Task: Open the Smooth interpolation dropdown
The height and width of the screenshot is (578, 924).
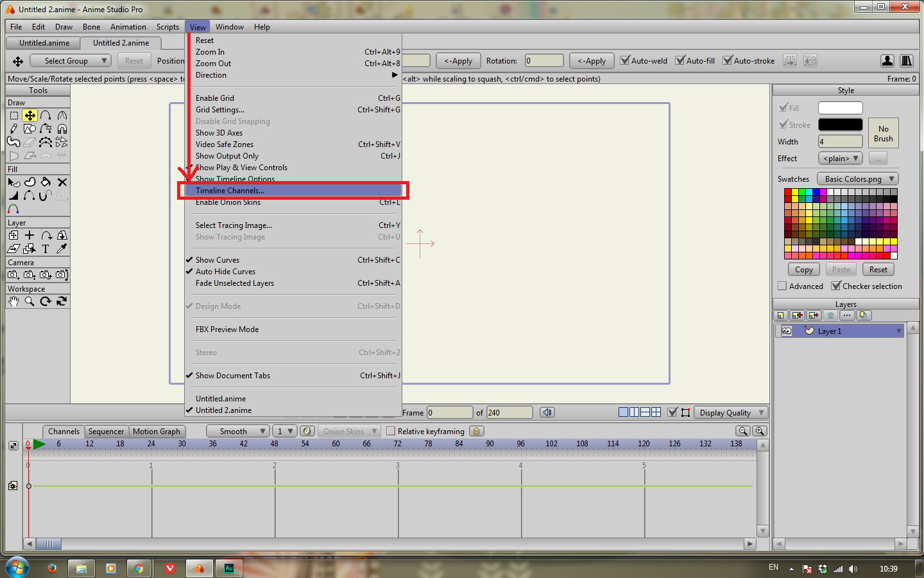Action: tap(237, 431)
